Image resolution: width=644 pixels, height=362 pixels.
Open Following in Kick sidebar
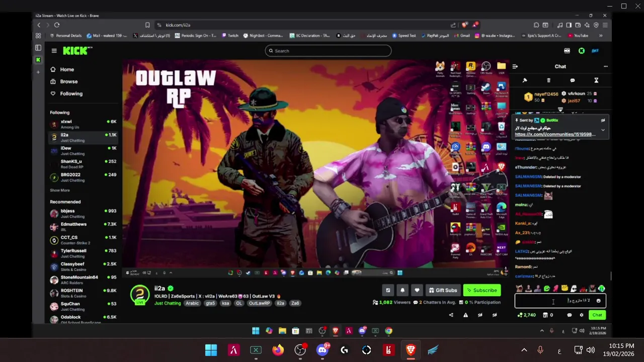click(x=66, y=94)
